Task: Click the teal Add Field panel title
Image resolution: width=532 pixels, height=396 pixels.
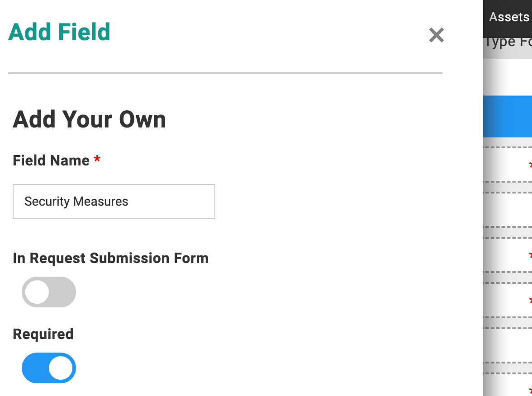Action: pyautogui.click(x=59, y=32)
